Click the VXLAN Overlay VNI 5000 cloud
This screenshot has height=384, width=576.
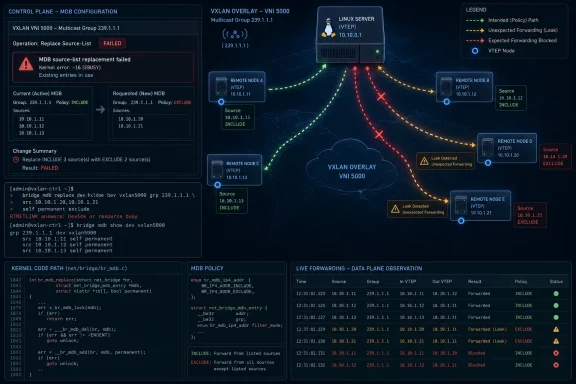point(351,166)
